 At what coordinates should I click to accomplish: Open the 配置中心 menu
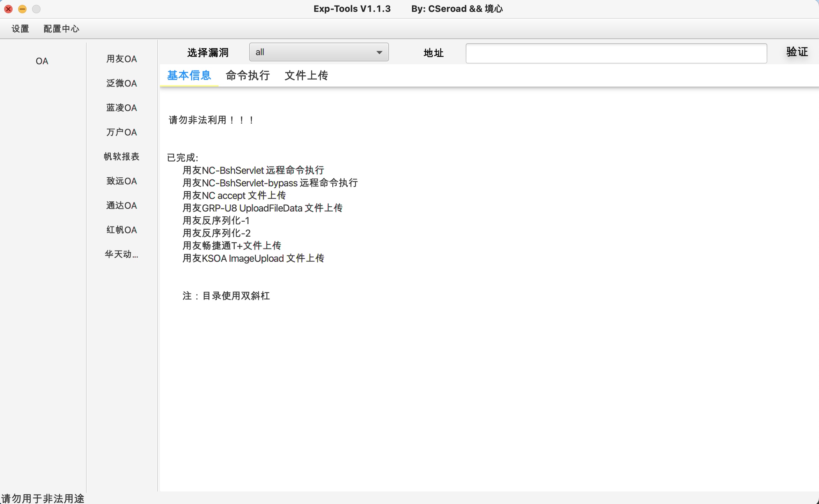coord(61,29)
